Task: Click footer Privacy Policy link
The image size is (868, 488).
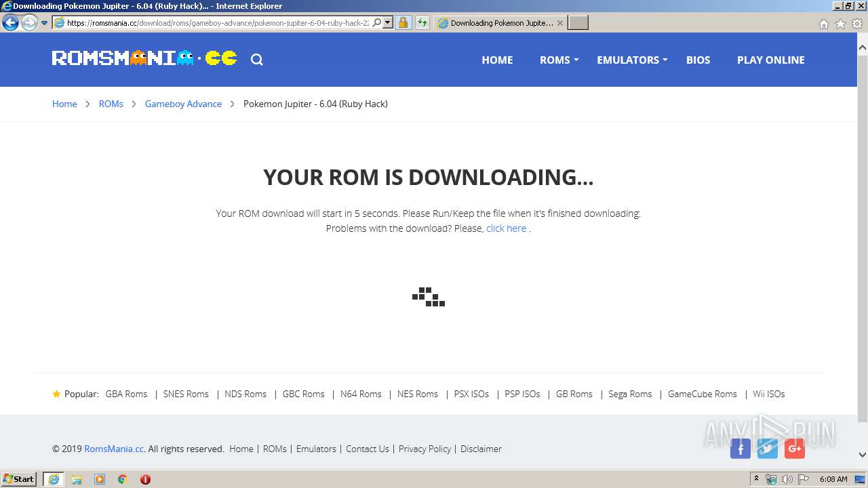Action: 425,449
